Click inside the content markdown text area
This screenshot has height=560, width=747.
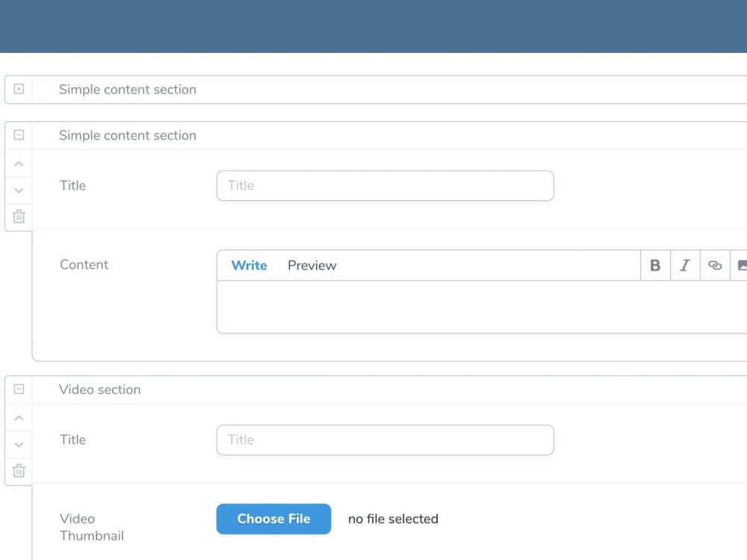(478, 306)
